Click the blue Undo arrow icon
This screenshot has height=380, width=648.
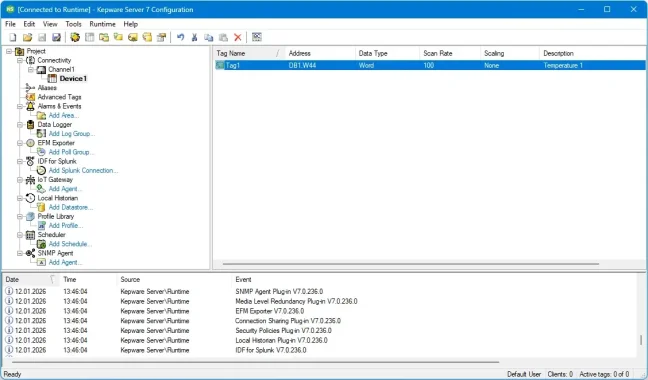click(180, 38)
